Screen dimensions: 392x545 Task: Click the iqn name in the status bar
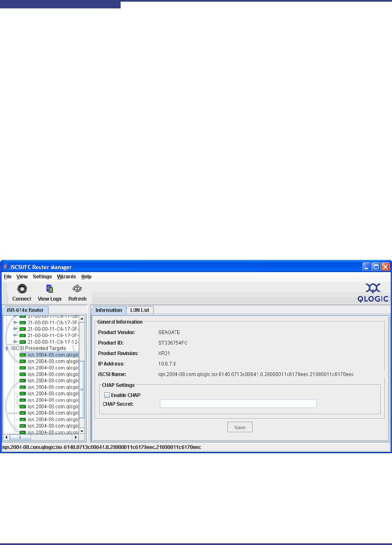tap(102, 447)
